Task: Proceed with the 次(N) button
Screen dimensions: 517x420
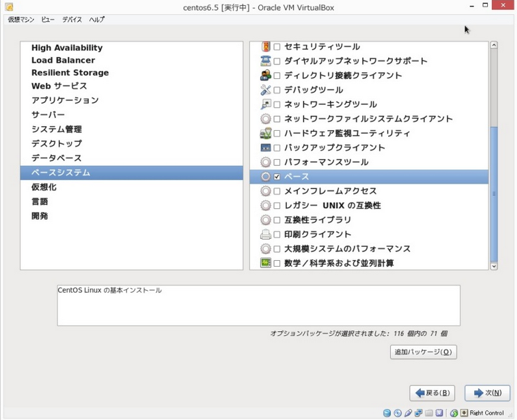Action: (487, 393)
